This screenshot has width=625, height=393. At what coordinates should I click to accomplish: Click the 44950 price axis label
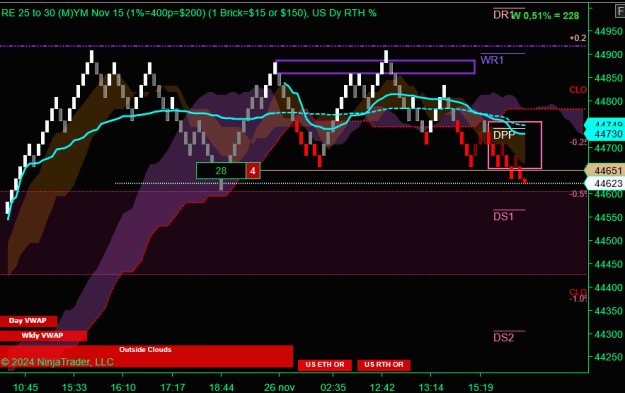(608, 31)
